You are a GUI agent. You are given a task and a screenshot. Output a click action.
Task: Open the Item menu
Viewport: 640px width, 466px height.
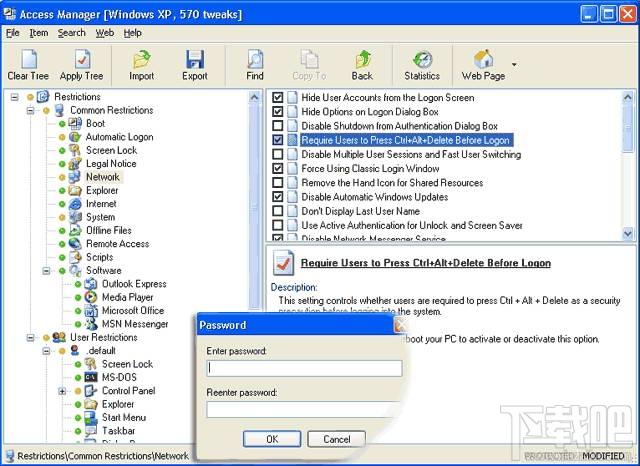[x=39, y=33]
